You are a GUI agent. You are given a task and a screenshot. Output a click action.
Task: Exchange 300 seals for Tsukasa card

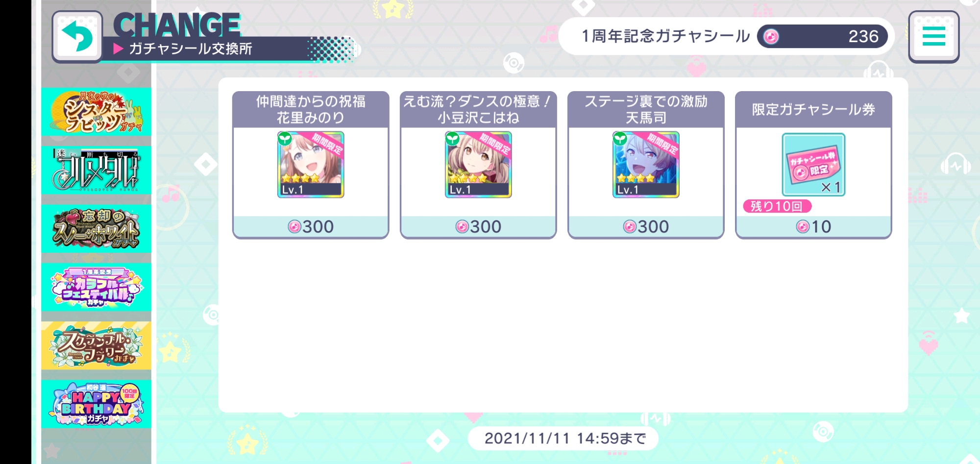pyautogui.click(x=646, y=227)
